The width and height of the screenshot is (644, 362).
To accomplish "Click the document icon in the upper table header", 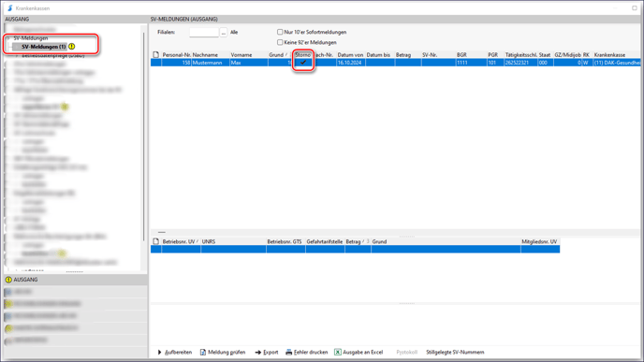I will pyautogui.click(x=155, y=54).
